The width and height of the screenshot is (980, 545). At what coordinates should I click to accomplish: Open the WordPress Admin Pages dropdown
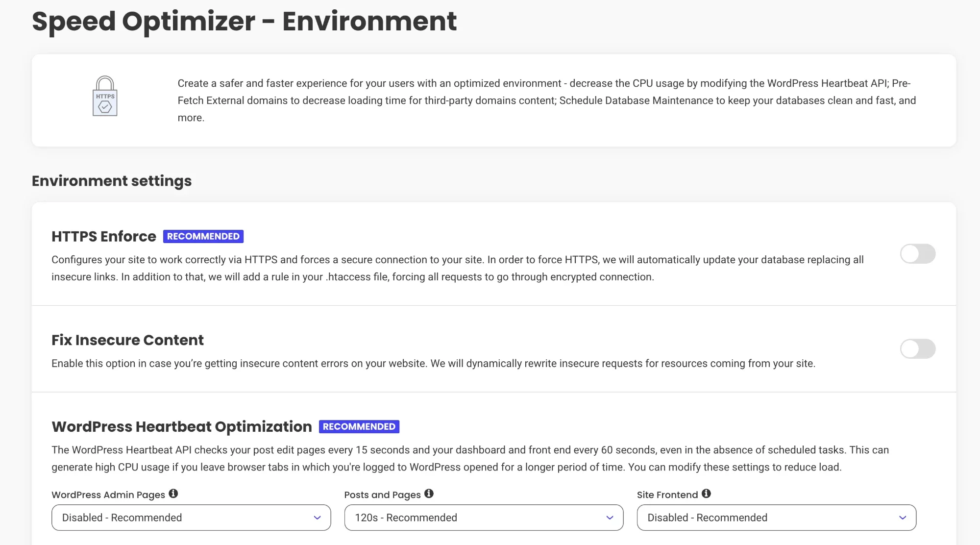[191, 518]
